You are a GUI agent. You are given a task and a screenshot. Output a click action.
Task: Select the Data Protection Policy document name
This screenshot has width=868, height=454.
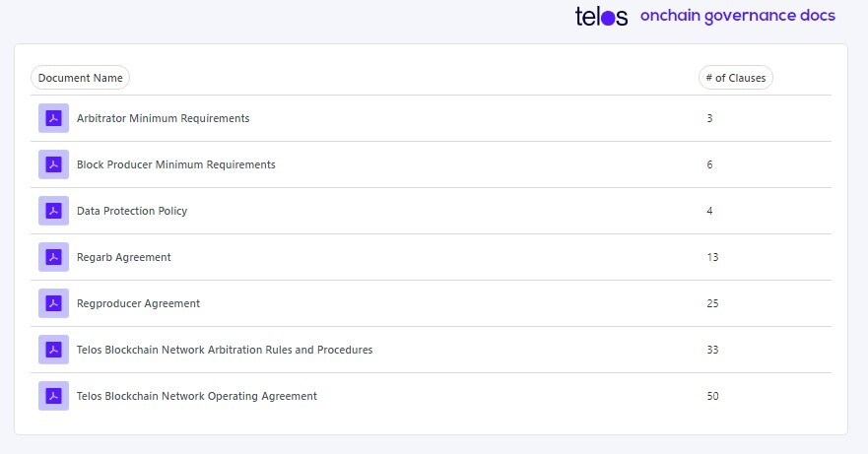pos(132,211)
